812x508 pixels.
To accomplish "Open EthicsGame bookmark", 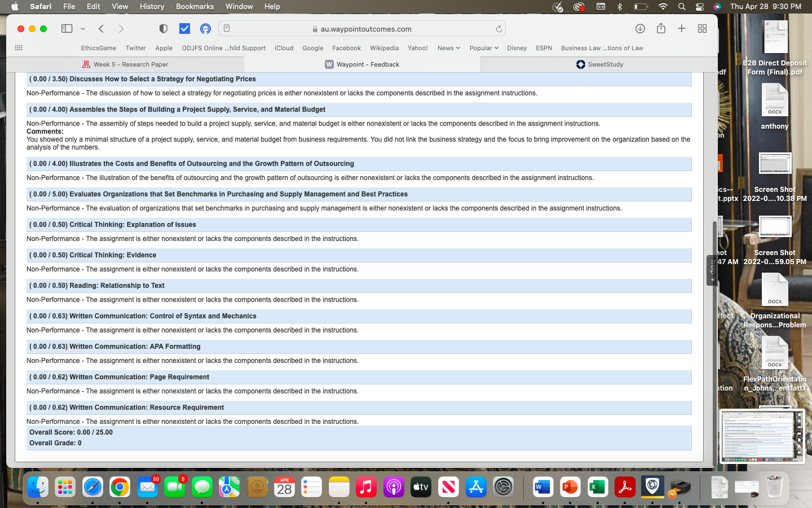I will tap(99, 48).
